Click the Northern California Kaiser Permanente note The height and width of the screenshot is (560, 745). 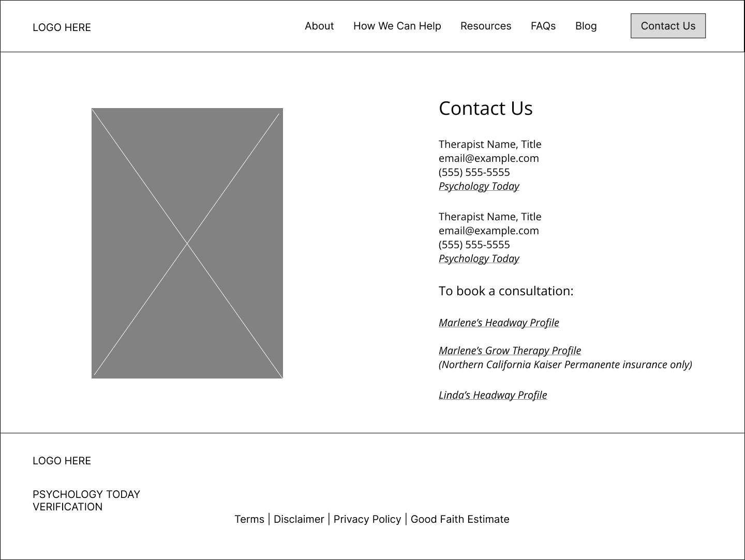tap(565, 365)
